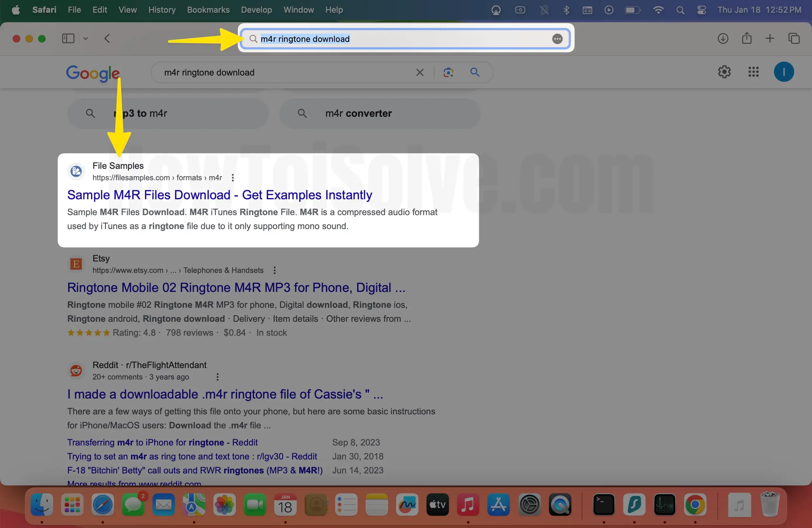Click the Bluetooth status icon
812x528 pixels.
point(566,10)
